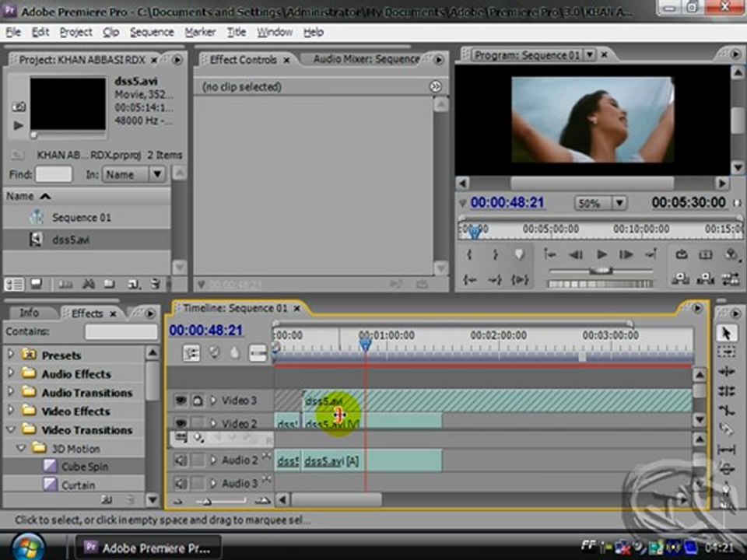Step forward one frame in Program monitor
Screen dimensions: 747x560
626,255
